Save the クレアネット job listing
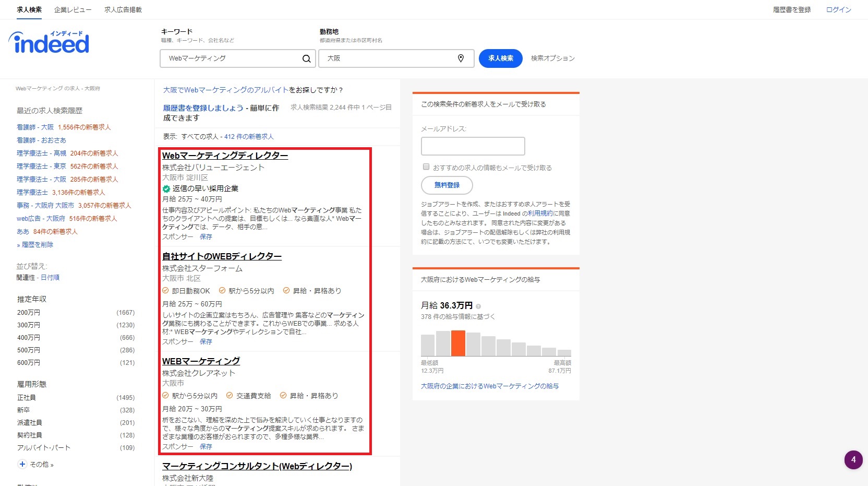Screen dimensions: 868x486 pos(206,447)
